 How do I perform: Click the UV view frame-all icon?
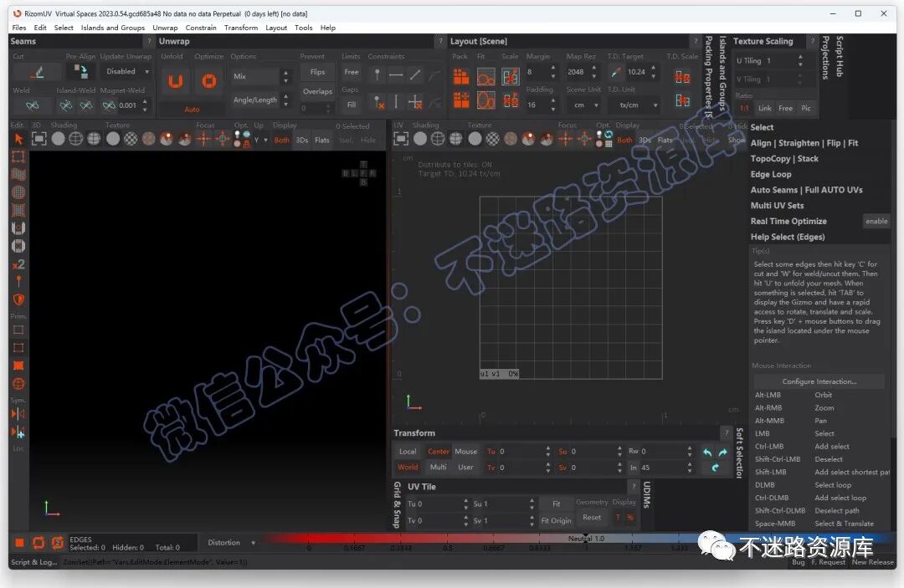(401, 139)
